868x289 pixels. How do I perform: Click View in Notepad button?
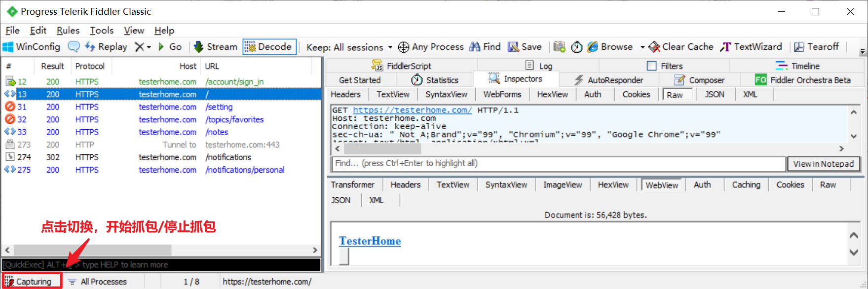point(823,164)
